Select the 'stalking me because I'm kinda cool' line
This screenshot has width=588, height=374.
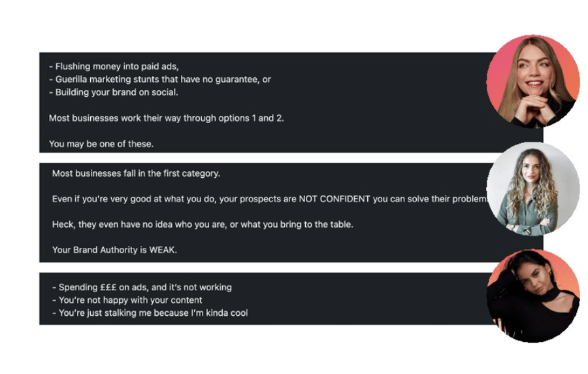[x=150, y=313]
